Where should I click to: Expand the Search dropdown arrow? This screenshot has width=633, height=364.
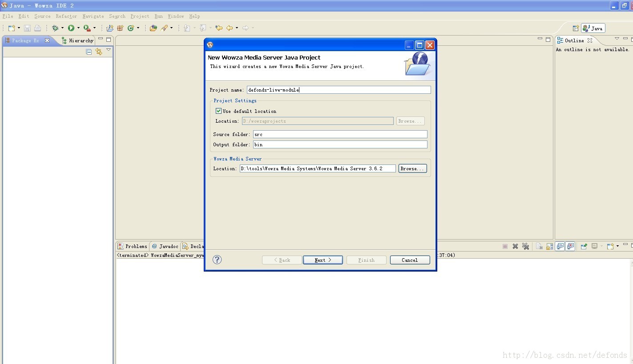[x=171, y=28]
